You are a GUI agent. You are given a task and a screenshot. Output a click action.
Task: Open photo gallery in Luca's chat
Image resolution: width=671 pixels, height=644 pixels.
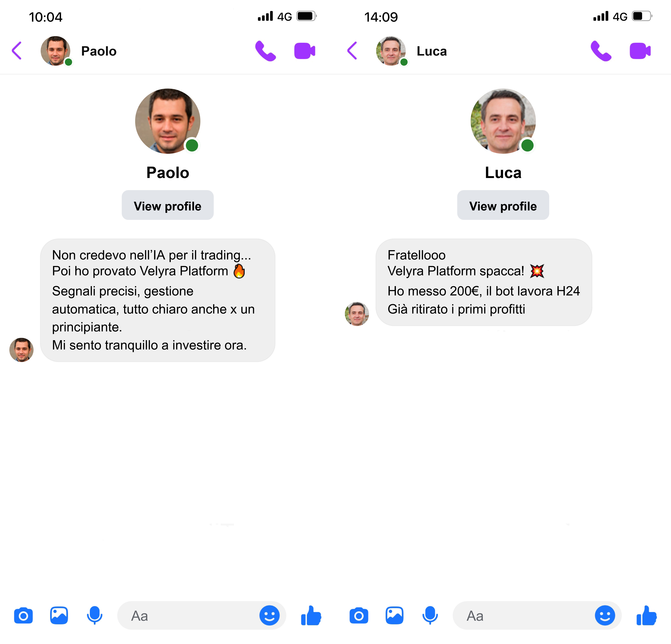(x=394, y=615)
